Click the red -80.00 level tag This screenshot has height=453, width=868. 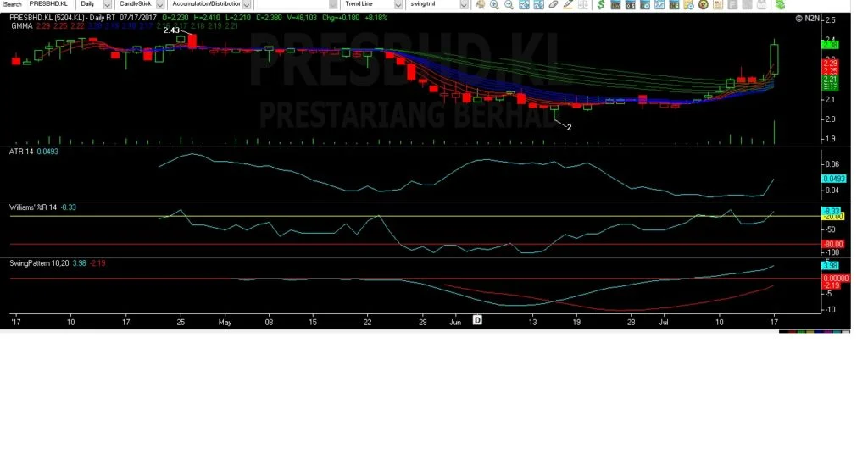pos(833,244)
